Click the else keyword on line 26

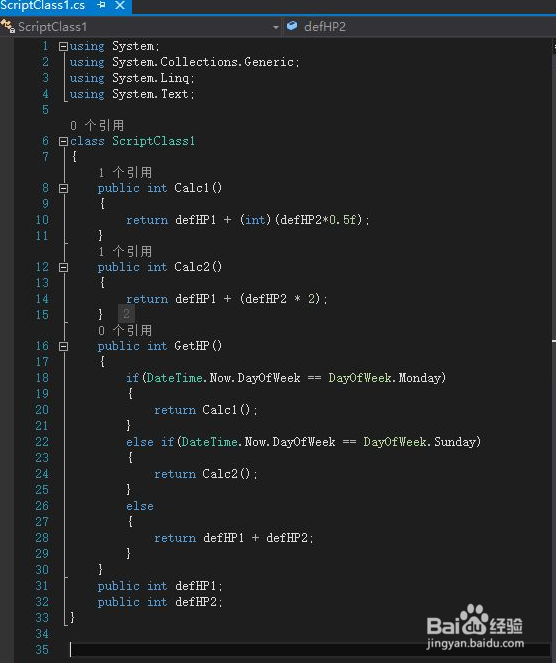140,506
